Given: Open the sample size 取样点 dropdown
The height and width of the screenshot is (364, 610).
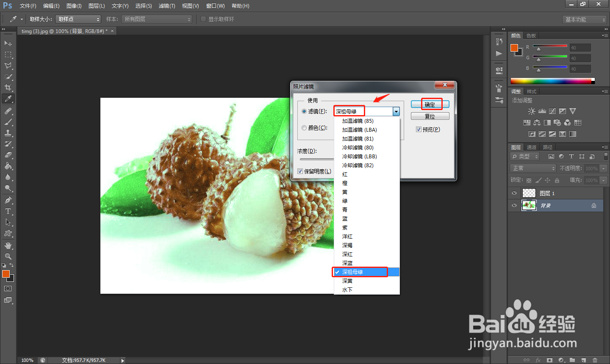Looking at the screenshot, I should [78, 19].
